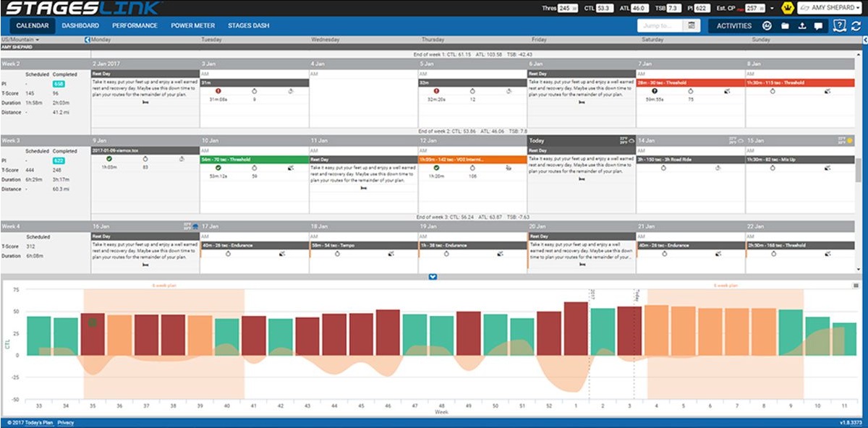Open the Power Meter tab

192,26
